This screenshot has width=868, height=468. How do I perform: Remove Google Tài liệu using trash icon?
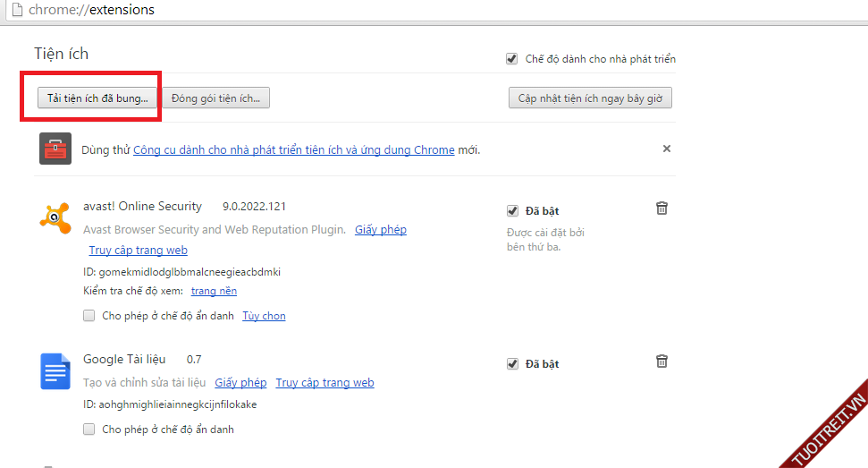(x=662, y=362)
